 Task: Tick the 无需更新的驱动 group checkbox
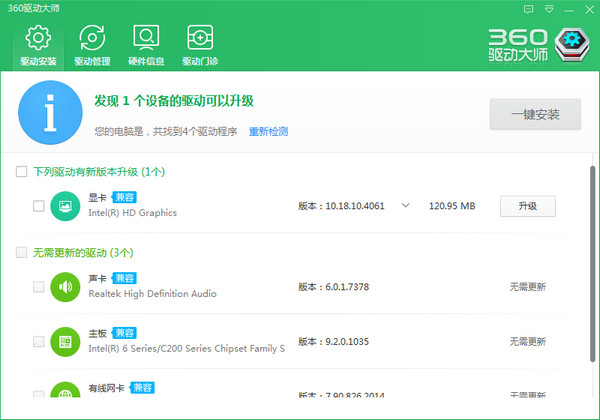coord(22,252)
